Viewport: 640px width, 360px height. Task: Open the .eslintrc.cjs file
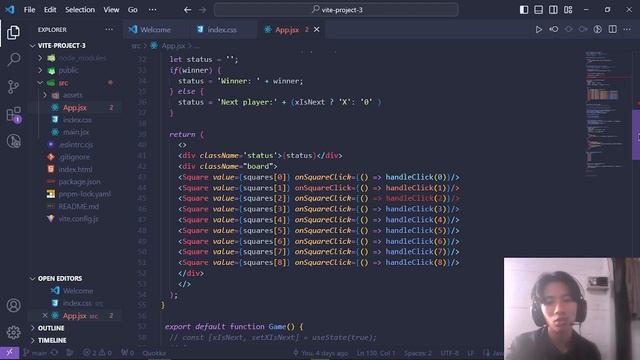click(x=76, y=144)
